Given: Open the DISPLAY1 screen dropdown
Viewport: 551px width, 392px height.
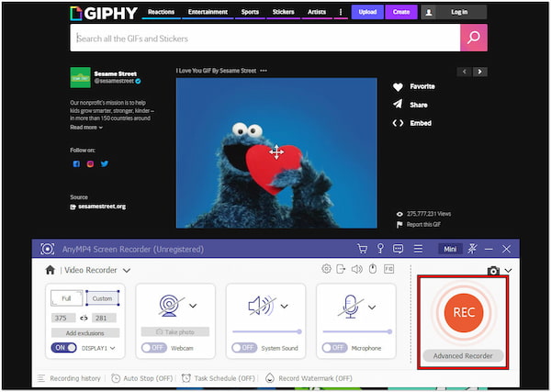Looking at the screenshot, I should click(x=116, y=349).
